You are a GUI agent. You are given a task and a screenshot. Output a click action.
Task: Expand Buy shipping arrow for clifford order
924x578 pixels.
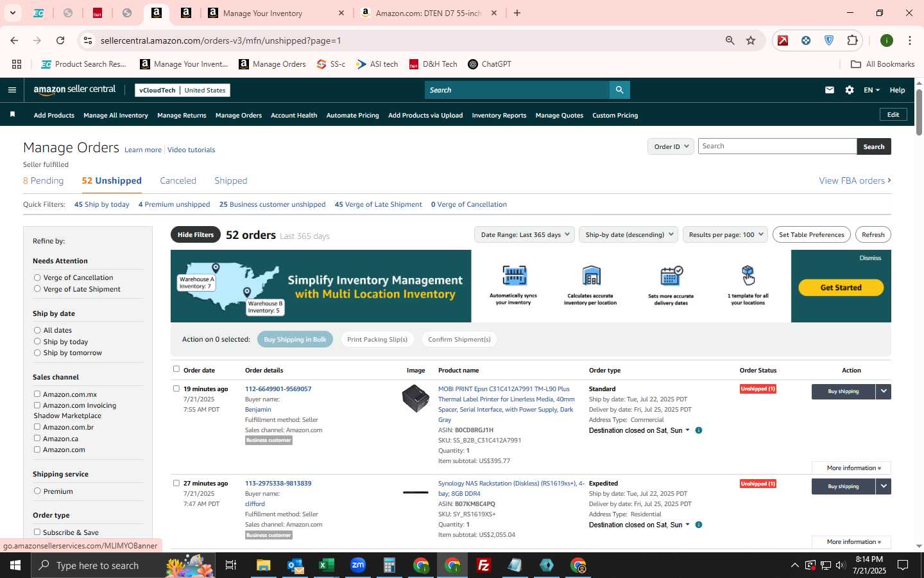[x=884, y=486]
